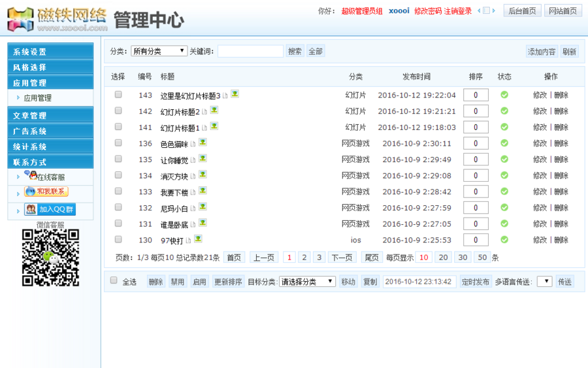Click the 更新排序 button

click(228, 282)
